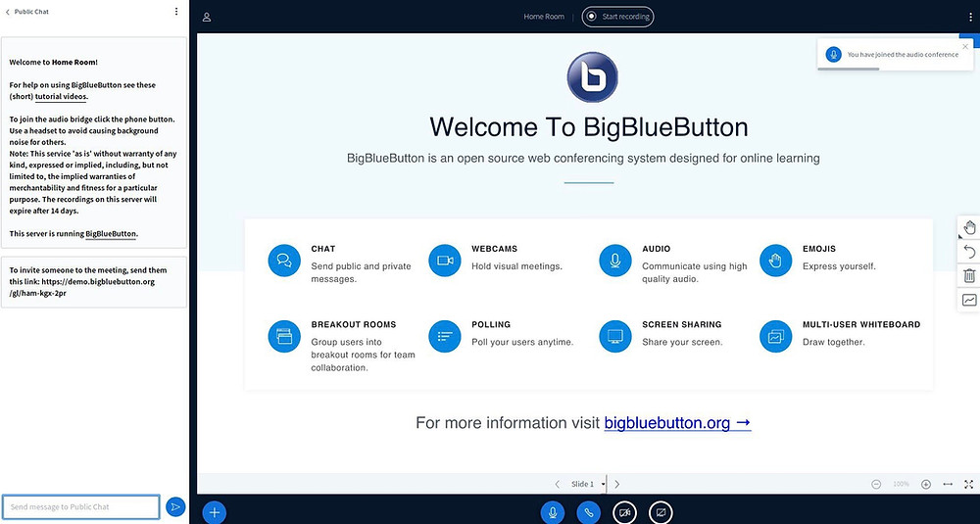Collapse the Public Chat panel back arrow

pos(8,11)
